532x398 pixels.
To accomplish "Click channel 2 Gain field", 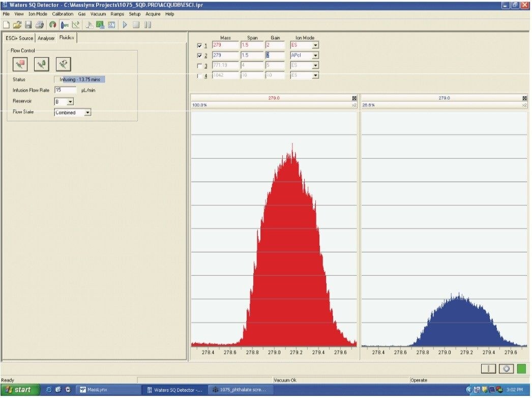I will coord(275,55).
